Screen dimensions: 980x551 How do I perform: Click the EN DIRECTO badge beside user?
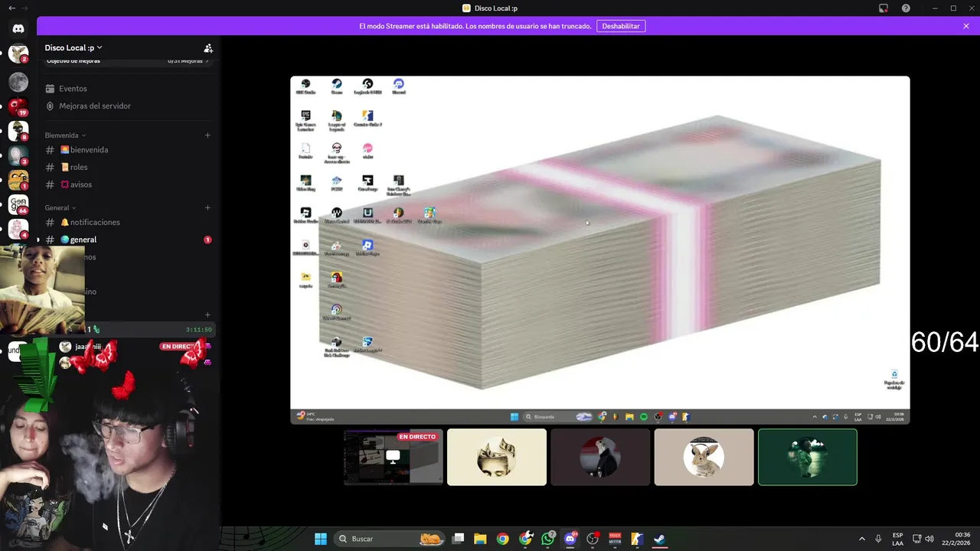click(180, 347)
